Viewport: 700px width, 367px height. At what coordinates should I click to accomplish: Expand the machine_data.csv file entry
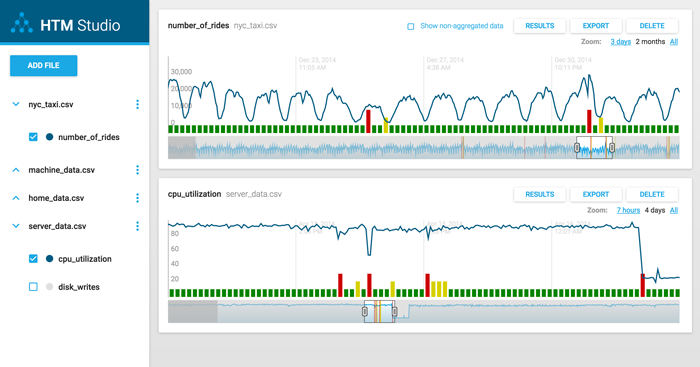coord(16,170)
